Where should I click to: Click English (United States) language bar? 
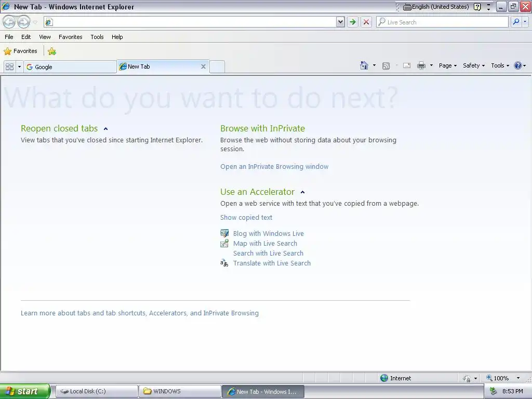pyautogui.click(x=436, y=7)
